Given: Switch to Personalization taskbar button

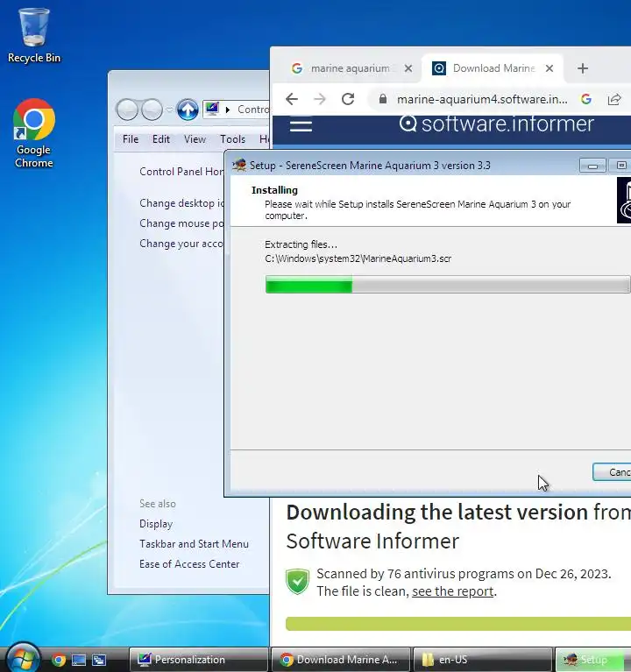Looking at the screenshot, I should click(x=198, y=660).
